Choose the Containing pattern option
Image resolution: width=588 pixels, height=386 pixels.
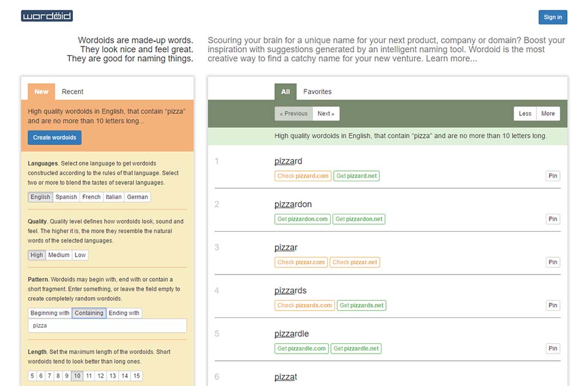[x=89, y=313]
